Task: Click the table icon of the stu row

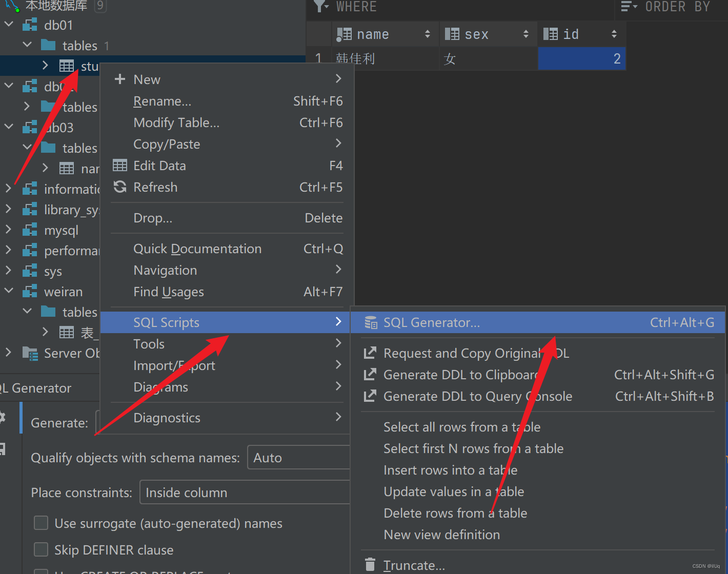Action: pos(67,66)
